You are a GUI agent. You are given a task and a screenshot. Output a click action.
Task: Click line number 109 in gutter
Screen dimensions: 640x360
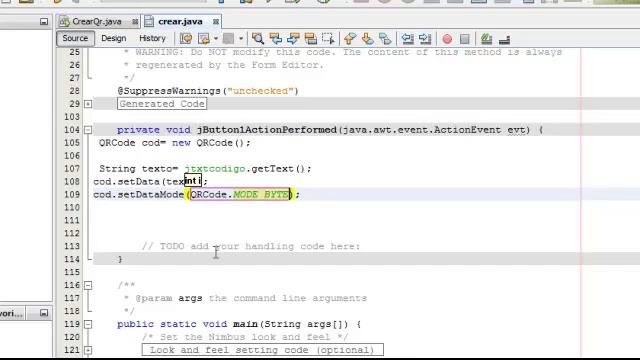coord(72,194)
